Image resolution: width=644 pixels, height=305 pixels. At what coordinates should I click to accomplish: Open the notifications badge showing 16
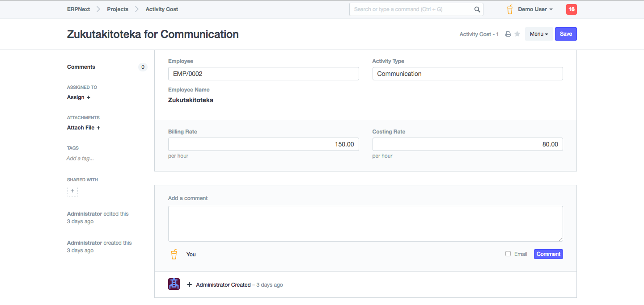571,9
